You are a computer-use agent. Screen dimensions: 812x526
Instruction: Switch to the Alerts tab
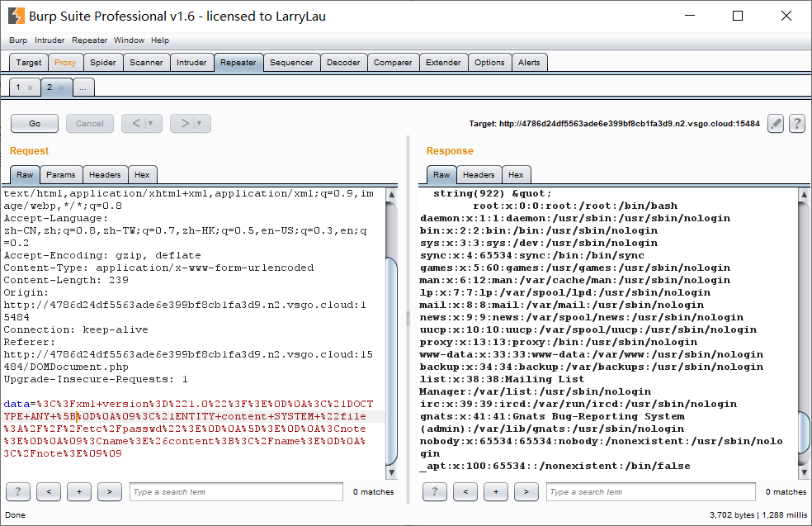[x=529, y=62]
